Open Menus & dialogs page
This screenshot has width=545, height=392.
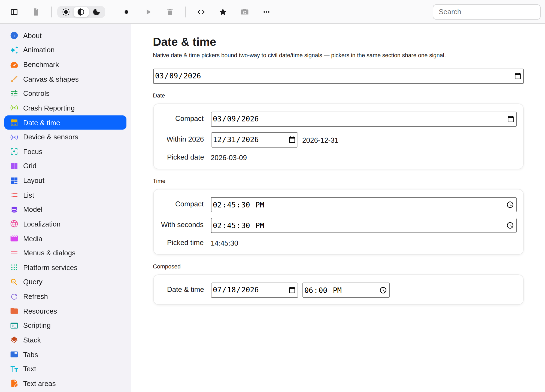(65, 253)
